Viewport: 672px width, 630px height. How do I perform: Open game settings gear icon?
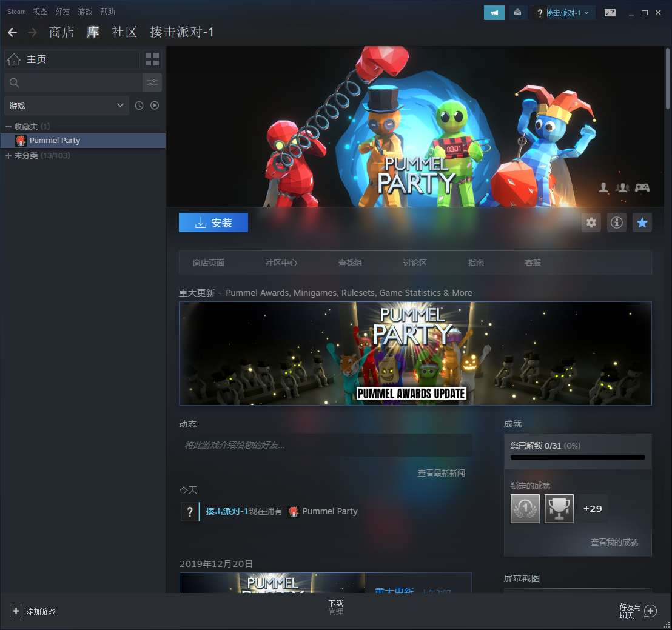tap(591, 223)
